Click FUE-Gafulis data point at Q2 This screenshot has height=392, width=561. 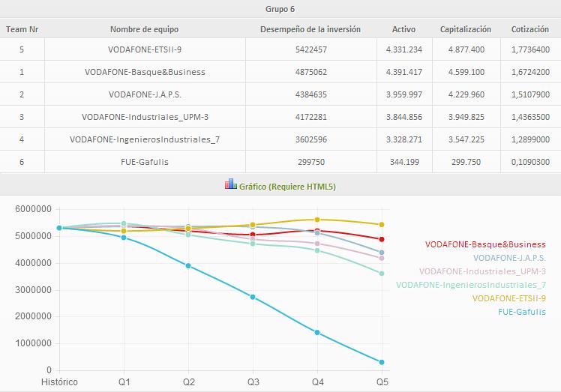click(x=188, y=266)
